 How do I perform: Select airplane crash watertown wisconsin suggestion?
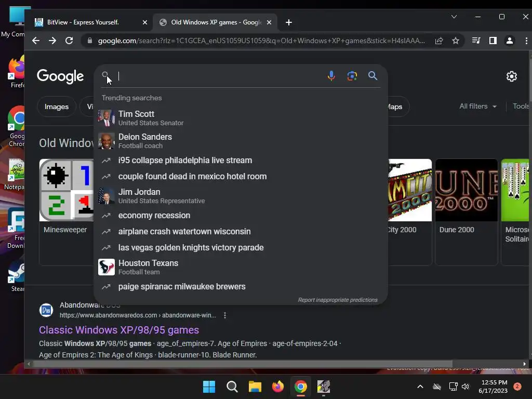[x=240, y=231]
